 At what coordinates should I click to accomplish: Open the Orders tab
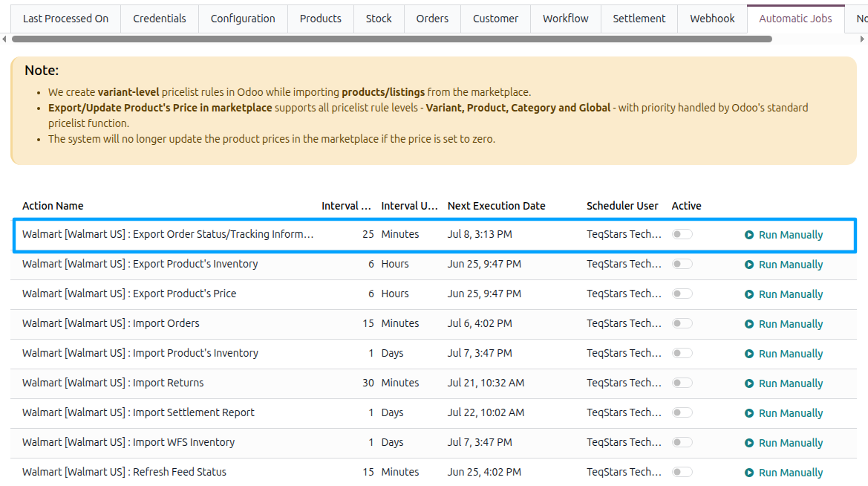tap(432, 19)
